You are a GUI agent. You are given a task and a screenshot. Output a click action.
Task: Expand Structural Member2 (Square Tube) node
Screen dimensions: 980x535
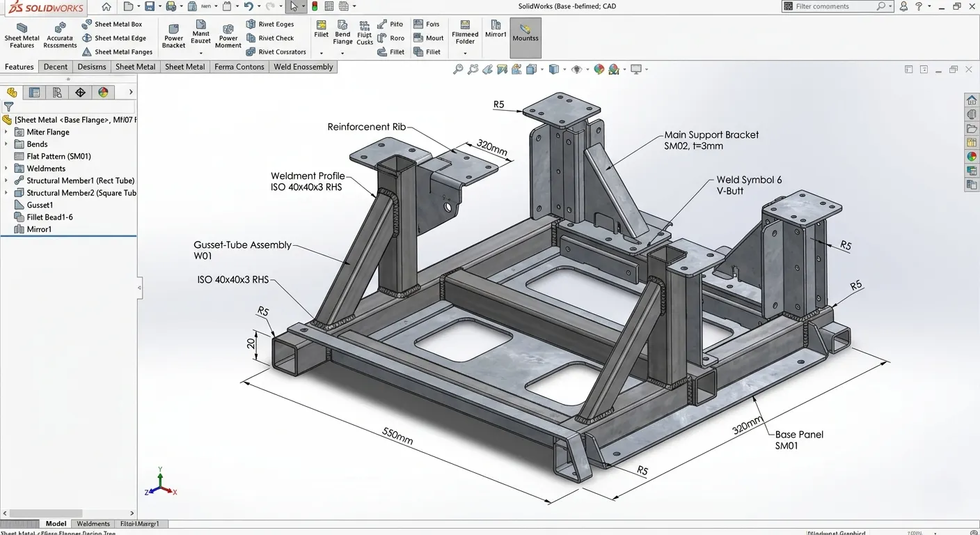click(6, 193)
